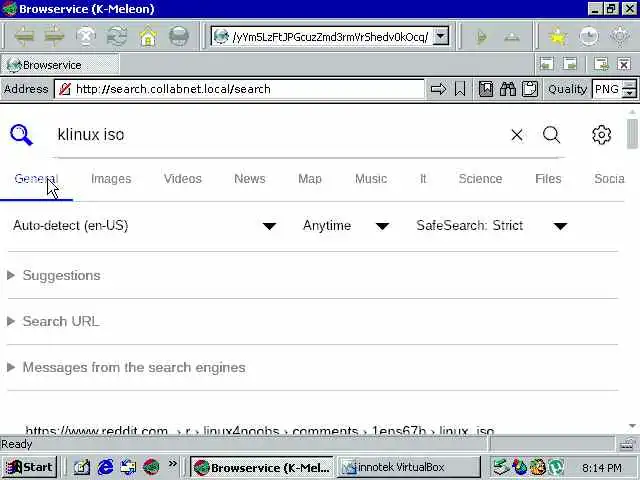Go to the Home page icon

(x=148, y=36)
